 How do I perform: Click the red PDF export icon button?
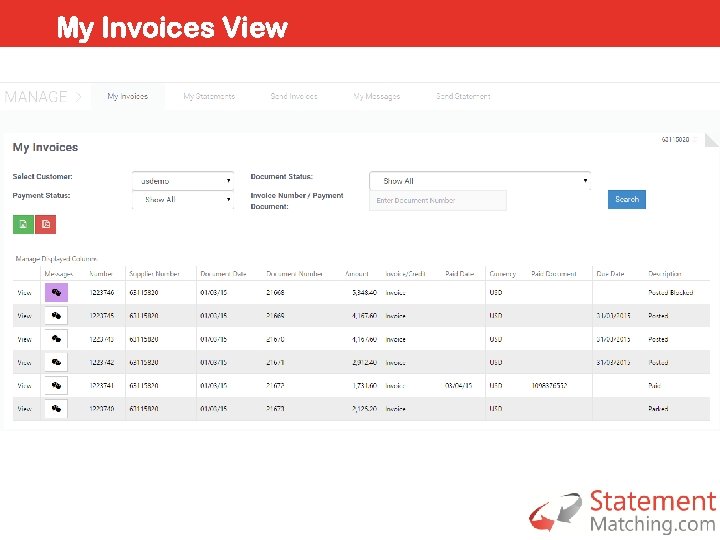point(45,225)
